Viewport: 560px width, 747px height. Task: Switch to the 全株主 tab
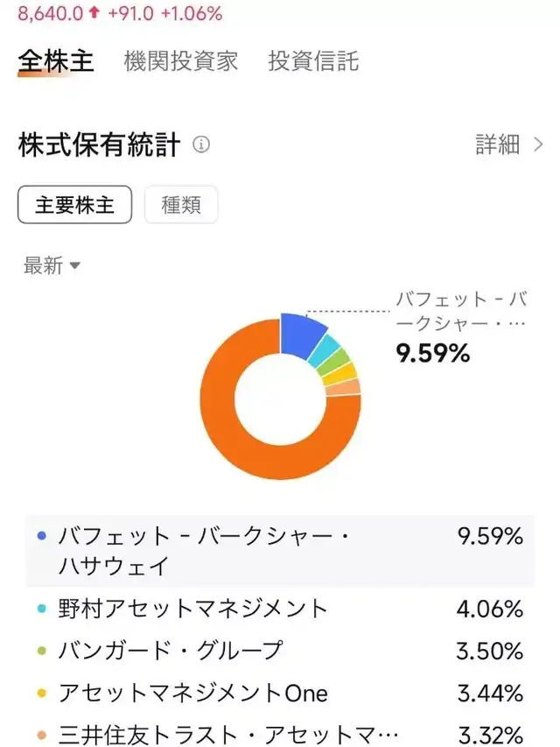point(56,61)
